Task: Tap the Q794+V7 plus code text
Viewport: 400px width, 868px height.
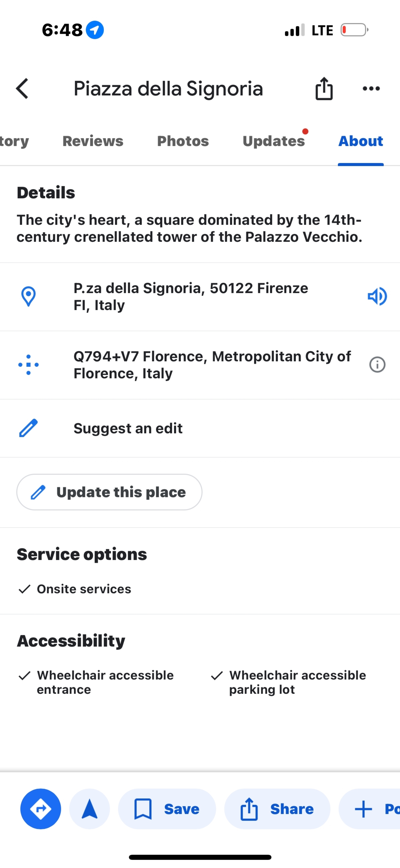Action: (212, 364)
